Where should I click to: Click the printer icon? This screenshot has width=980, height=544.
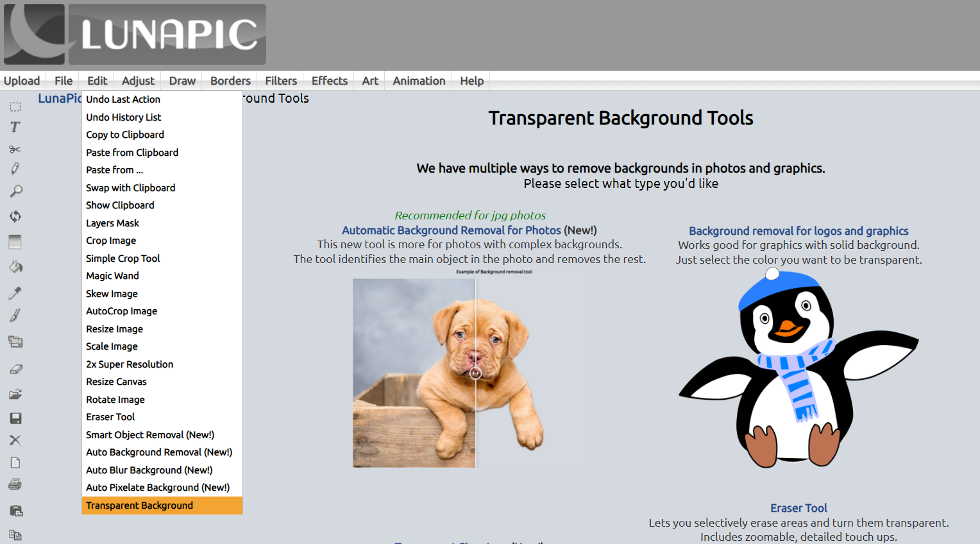click(15, 484)
